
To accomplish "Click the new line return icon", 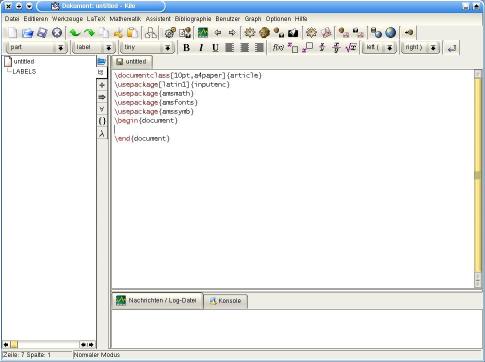I will point(452,48).
